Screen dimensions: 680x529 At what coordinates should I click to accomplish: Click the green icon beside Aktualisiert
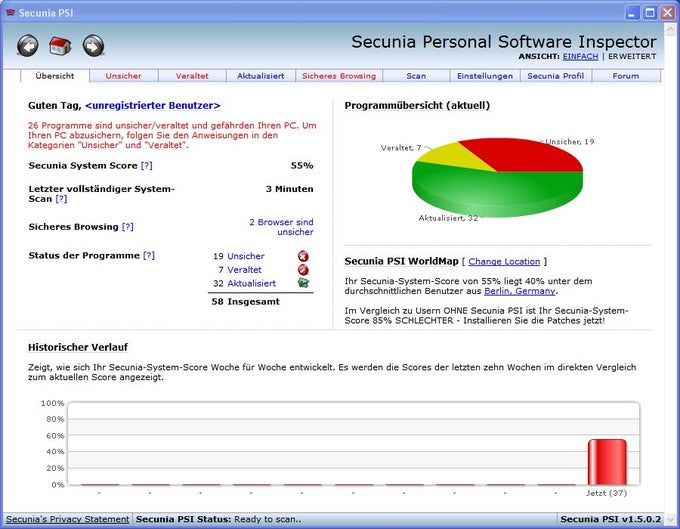point(303,283)
